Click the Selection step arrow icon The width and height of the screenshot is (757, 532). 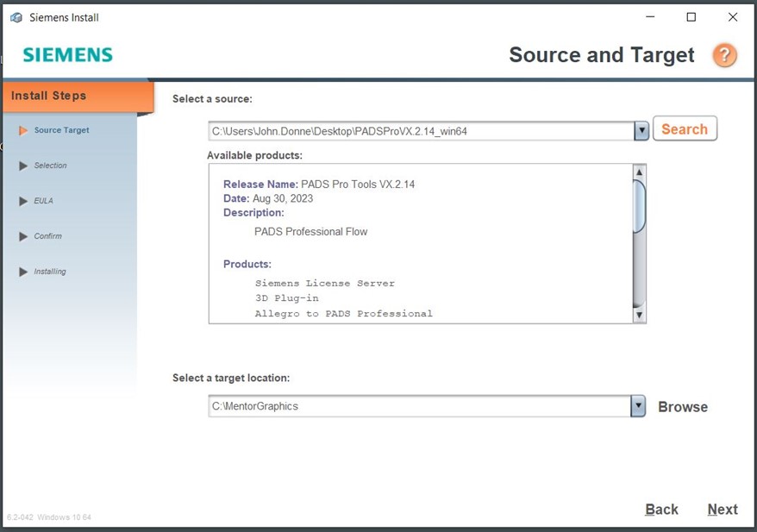tap(22, 166)
